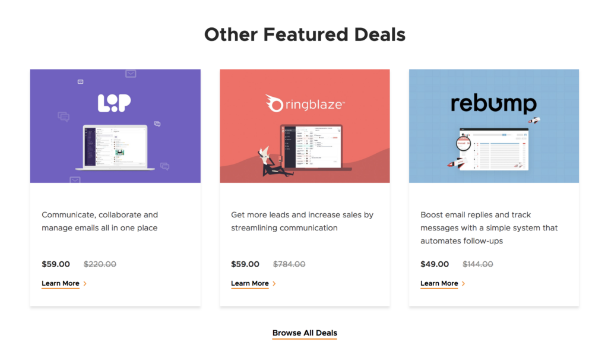Click the chat bubbles icon on the Lop banner

(x=64, y=116)
